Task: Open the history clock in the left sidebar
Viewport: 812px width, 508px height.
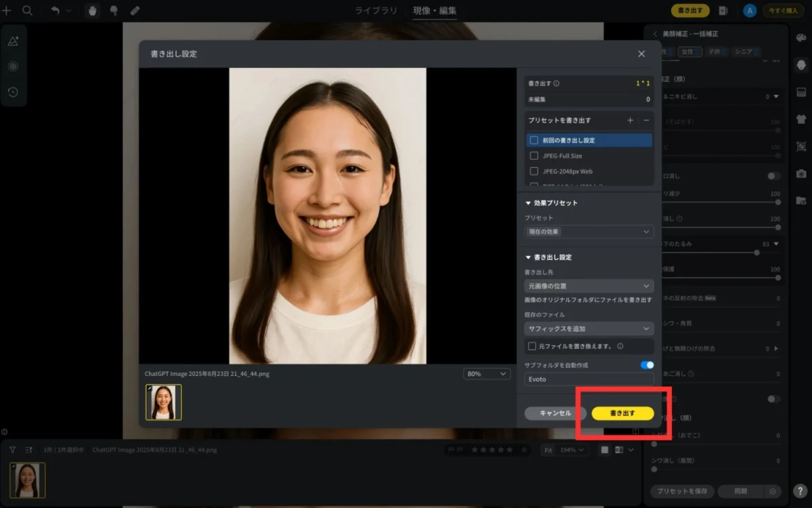Action: (x=13, y=92)
